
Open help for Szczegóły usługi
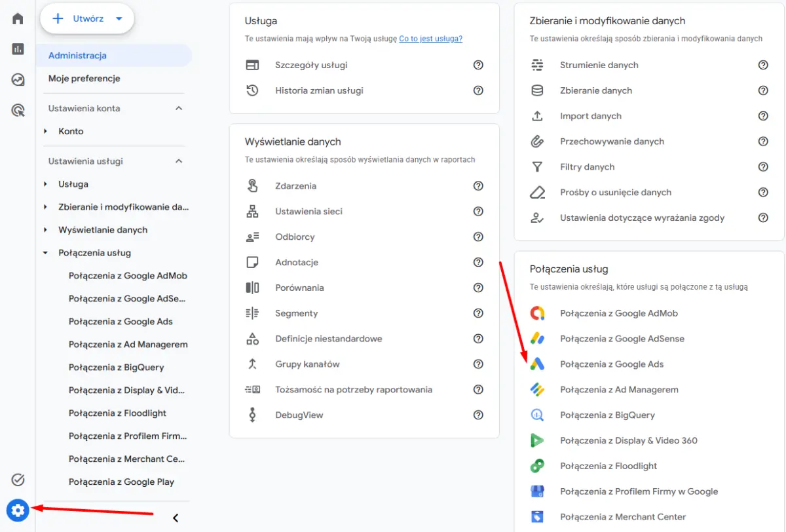[478, 65]
